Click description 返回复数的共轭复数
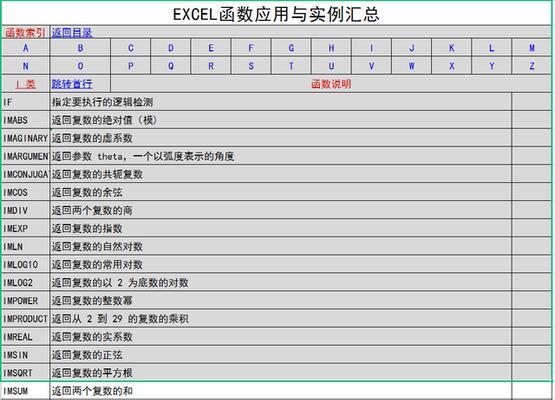 tap(97, 175)
